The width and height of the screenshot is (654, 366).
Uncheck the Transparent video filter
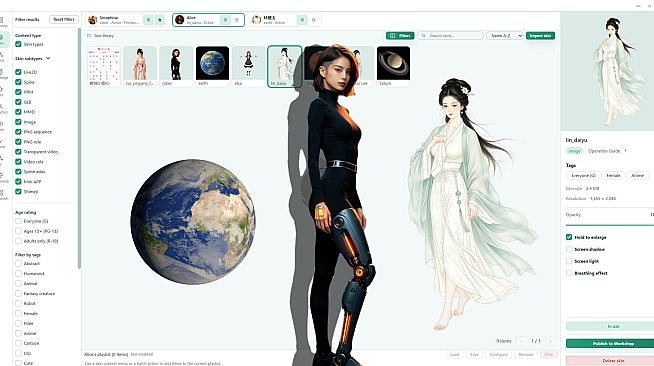point(18,152)
